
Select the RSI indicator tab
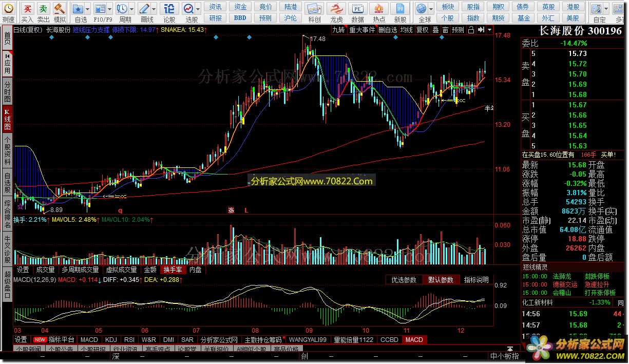[x=129, y=339]
